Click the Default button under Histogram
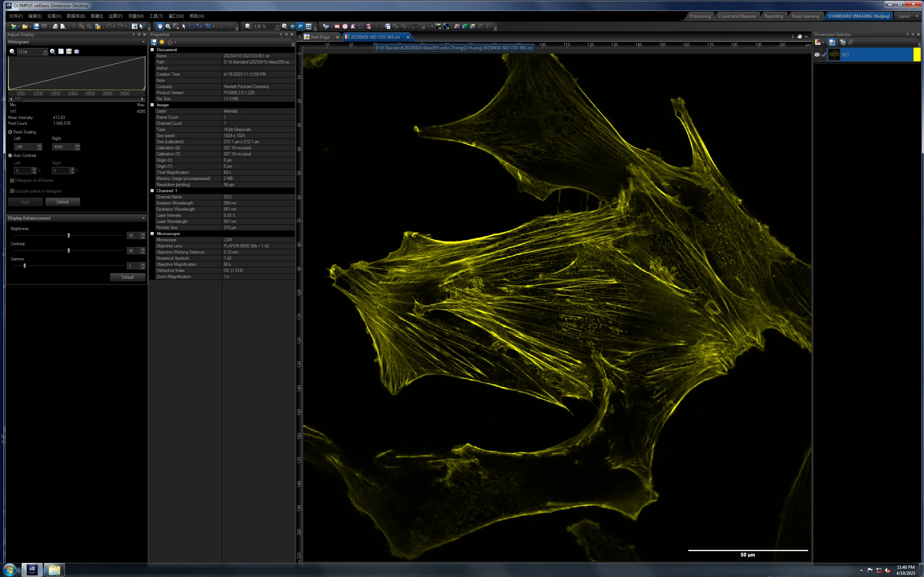 [62, 202]
